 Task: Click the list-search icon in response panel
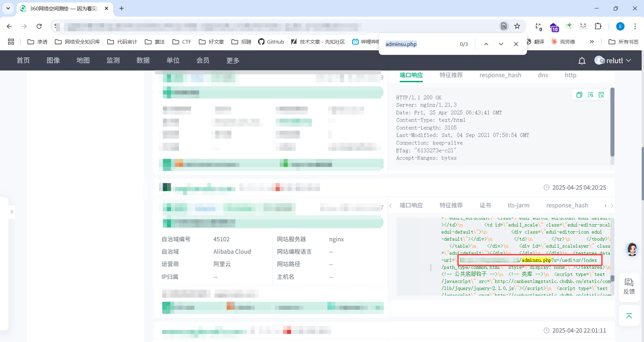point(590,95)
